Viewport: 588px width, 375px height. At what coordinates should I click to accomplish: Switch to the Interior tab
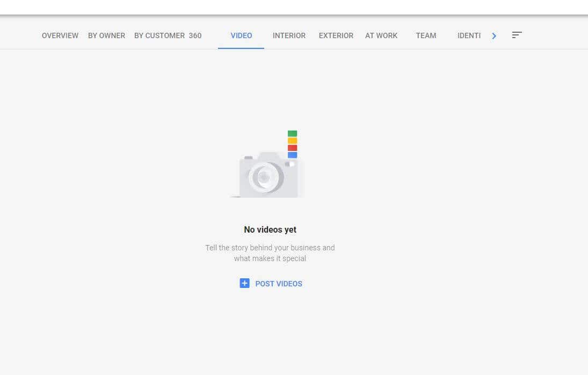click(x=289, y=35)
